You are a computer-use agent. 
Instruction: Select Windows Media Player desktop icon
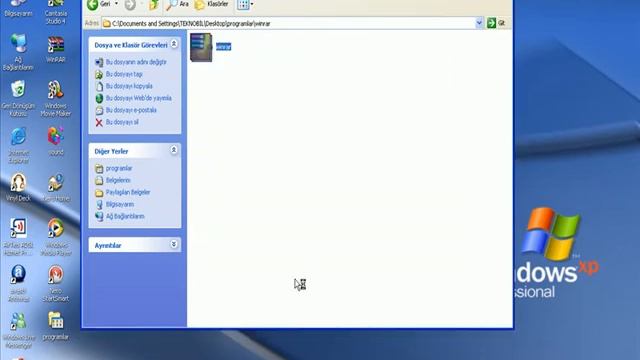click(56, 236)
